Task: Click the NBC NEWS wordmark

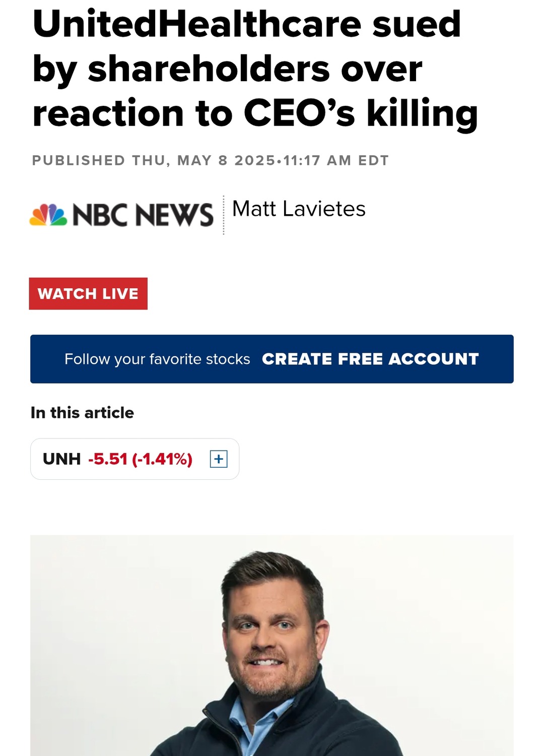Action: point(143,215)
